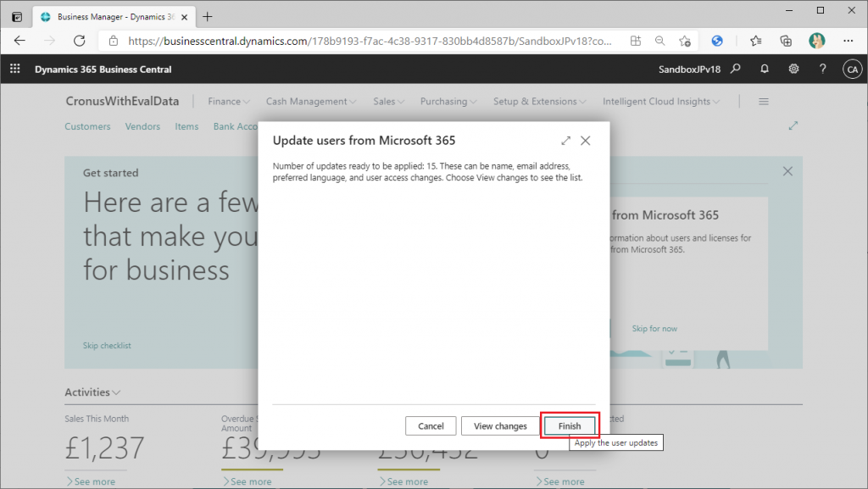Open the browser Favorites list
The width and height of the screenshot is (868, 489).
[x=755, y=41]
